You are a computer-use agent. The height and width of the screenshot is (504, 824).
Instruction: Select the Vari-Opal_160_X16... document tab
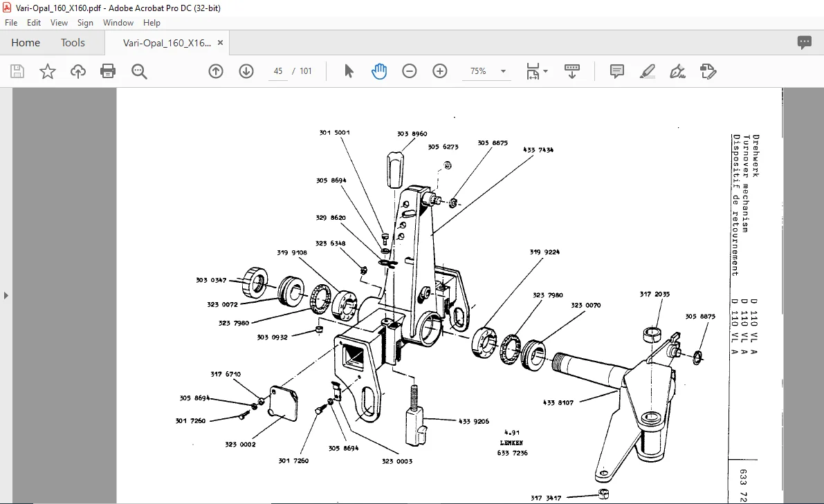point(167,43)
